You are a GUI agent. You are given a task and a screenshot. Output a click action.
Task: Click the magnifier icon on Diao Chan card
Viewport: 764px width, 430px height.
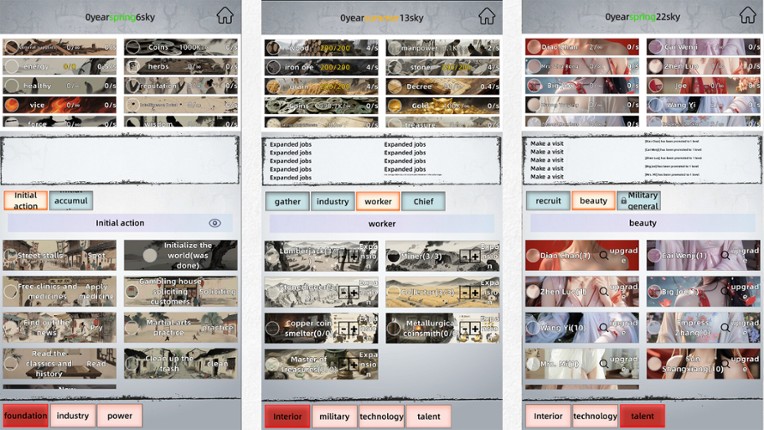click(603, 256)
